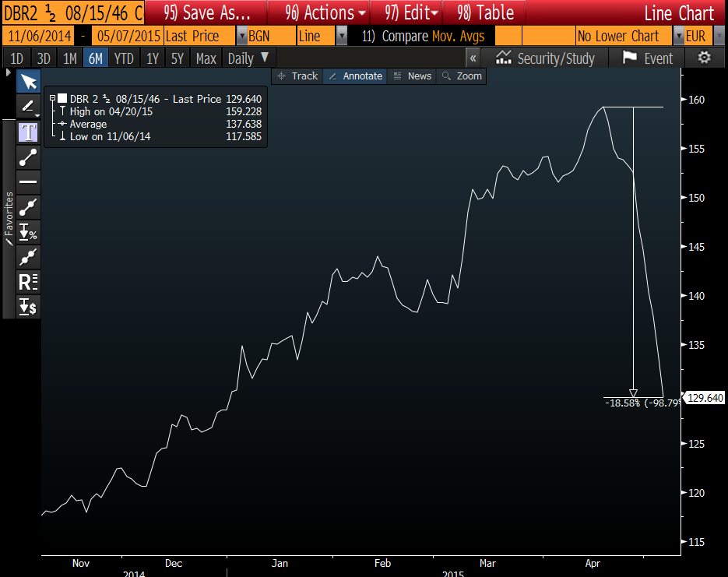The height and width of the screenshot is (577, 728).
Task: Select the 3D range tab
Action: [44, 58]
